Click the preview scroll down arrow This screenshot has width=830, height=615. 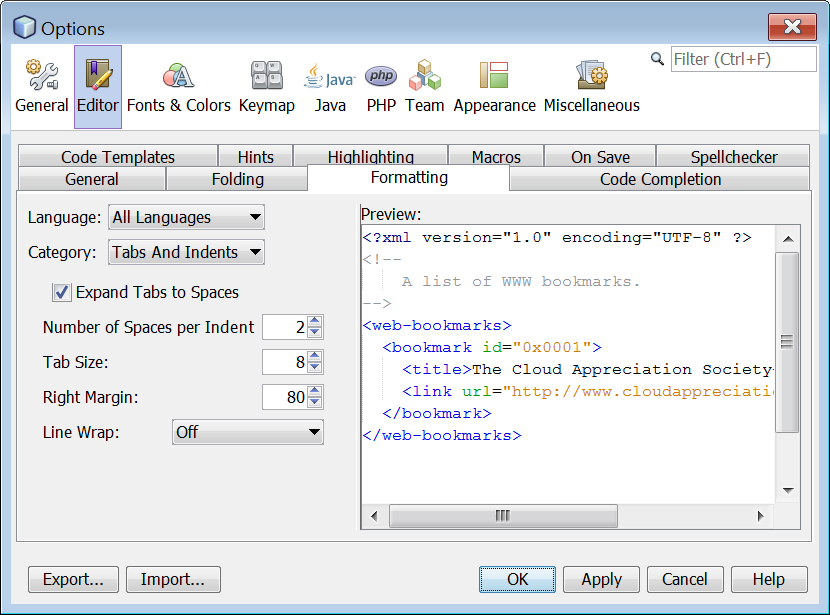(788, 491)
